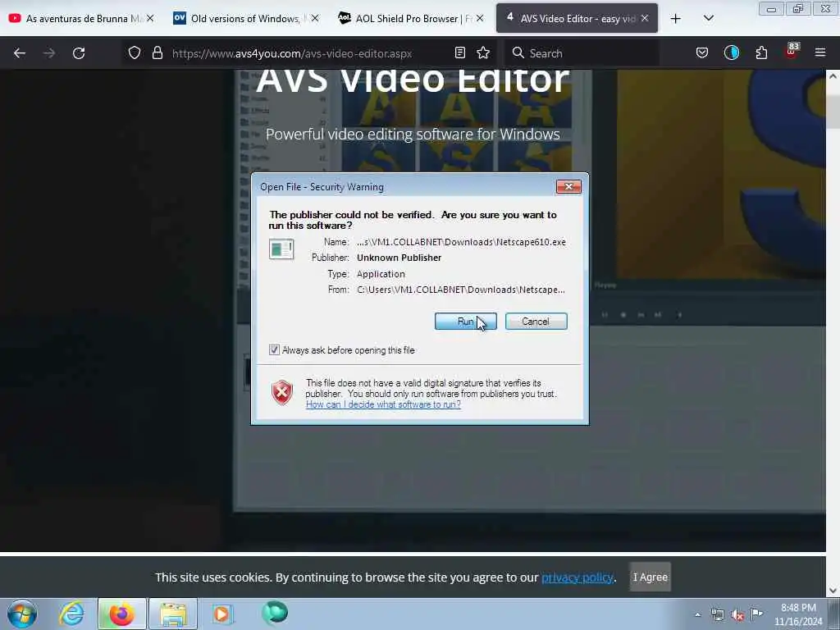Uncheck Always ask before opening this file
The height and width of the screenshot is (630, 840).
274,349
